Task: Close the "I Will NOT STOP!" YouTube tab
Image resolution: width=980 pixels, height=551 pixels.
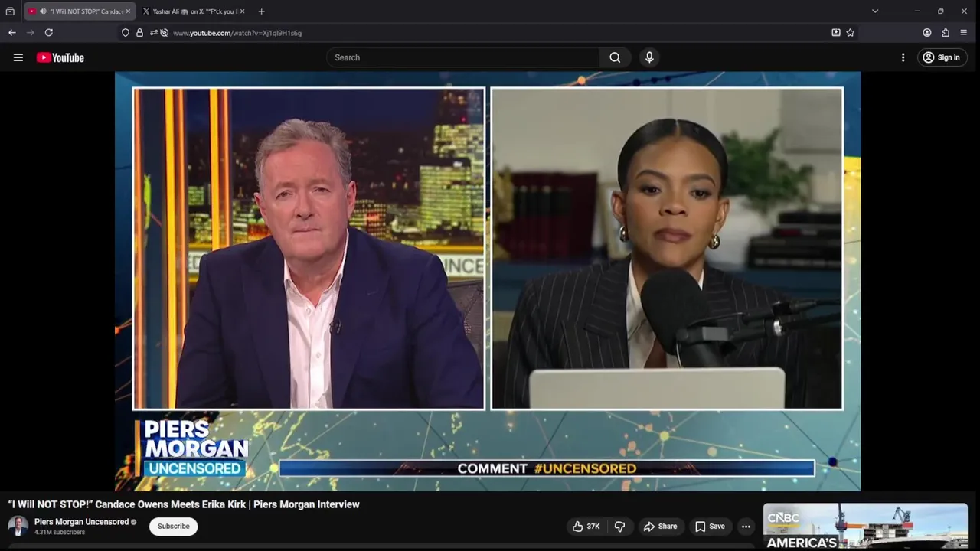Action: click(128, 11)
